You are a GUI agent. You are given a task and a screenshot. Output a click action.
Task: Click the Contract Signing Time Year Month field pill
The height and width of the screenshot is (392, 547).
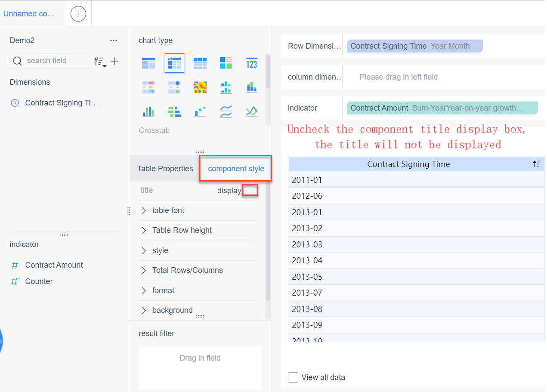(x=415, y=46)
